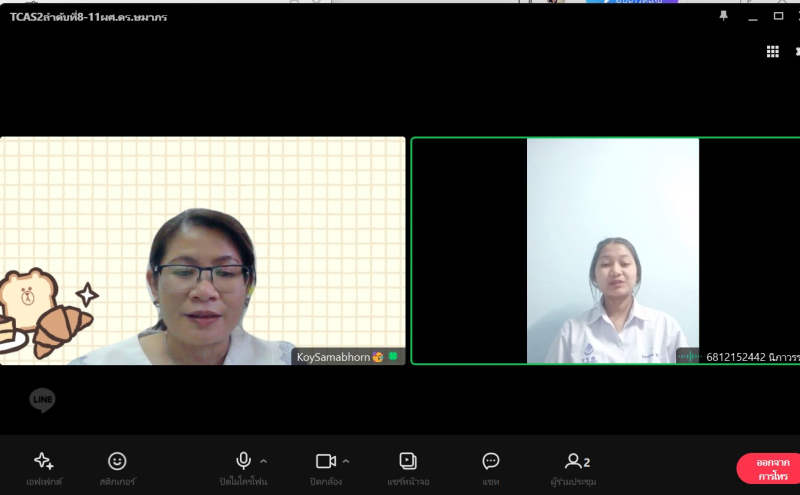Maximize the call window
Viewport: 800px width, 495px height.
point(778,16)
